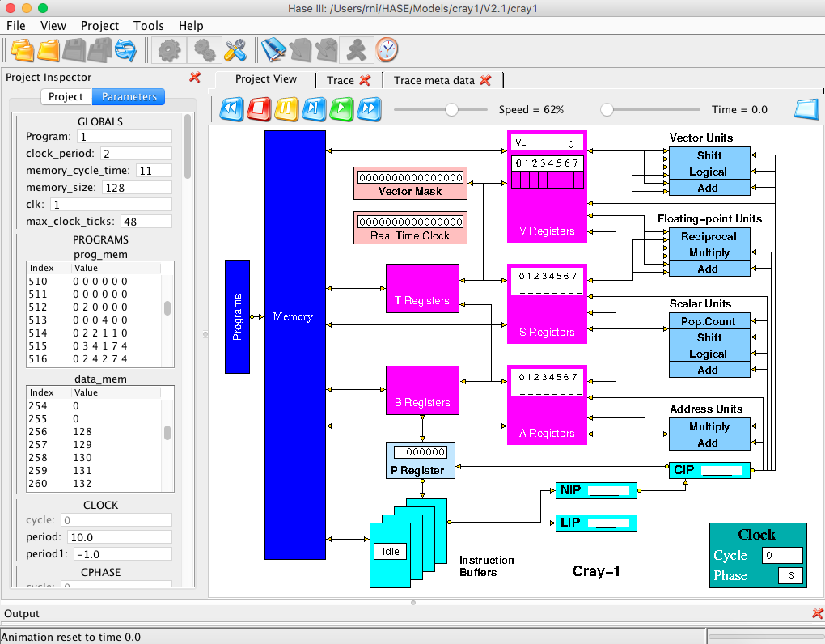
Task: Select the B Registers block
Action: 422,390
